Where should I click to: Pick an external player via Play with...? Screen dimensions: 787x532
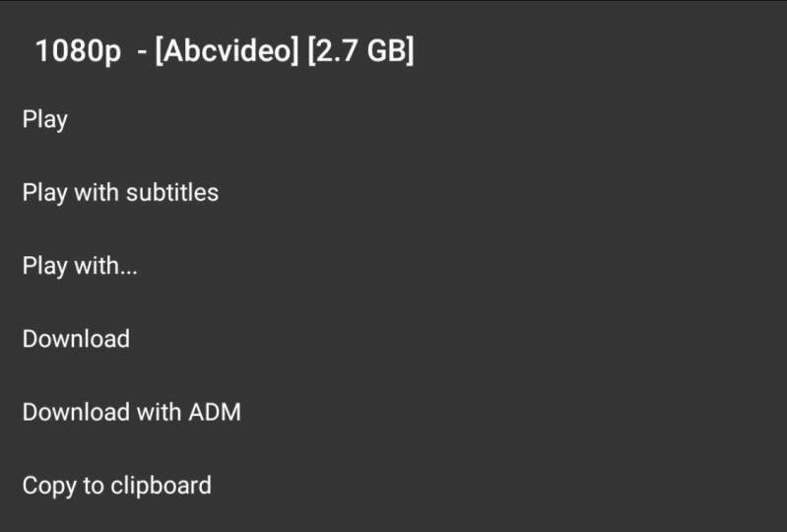coord(80,265)
